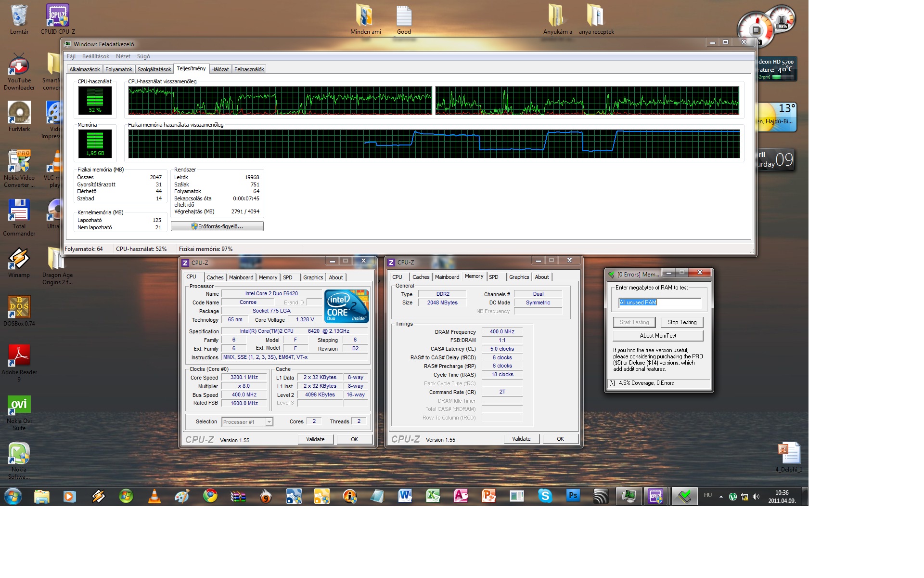Switch to the Folyamatok tab

[118, 69]
